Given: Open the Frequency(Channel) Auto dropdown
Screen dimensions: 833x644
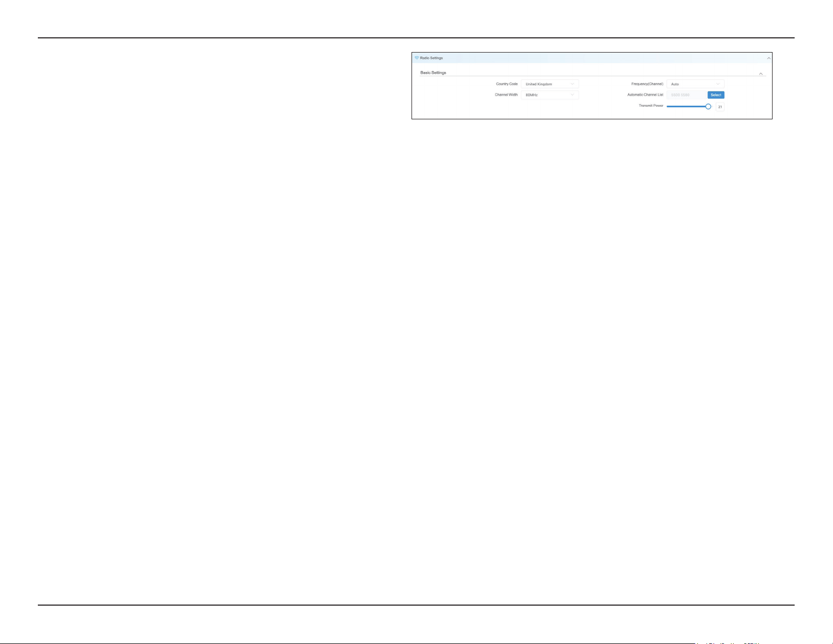Looking at the screenshot, I should point(695,84).
